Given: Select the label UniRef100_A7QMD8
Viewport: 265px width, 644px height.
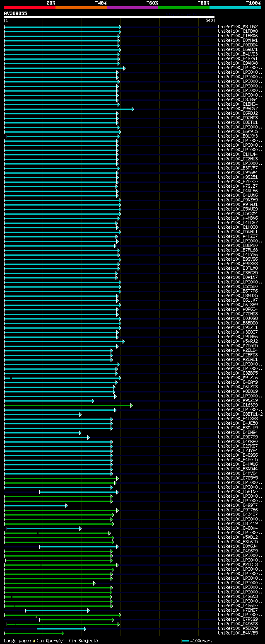Looking at the screenshot, I should (238, 314).
